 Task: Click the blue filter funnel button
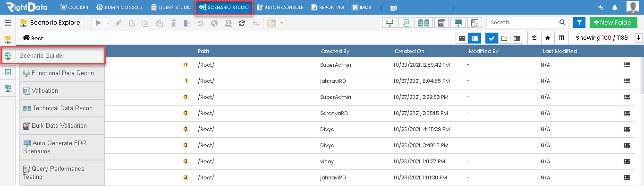pos(579,23)
